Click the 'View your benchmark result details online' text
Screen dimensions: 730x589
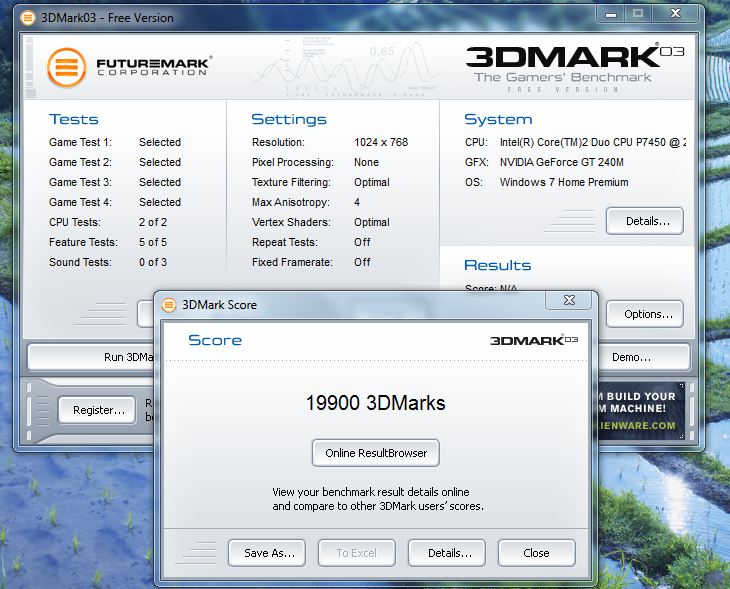(371, 492)
